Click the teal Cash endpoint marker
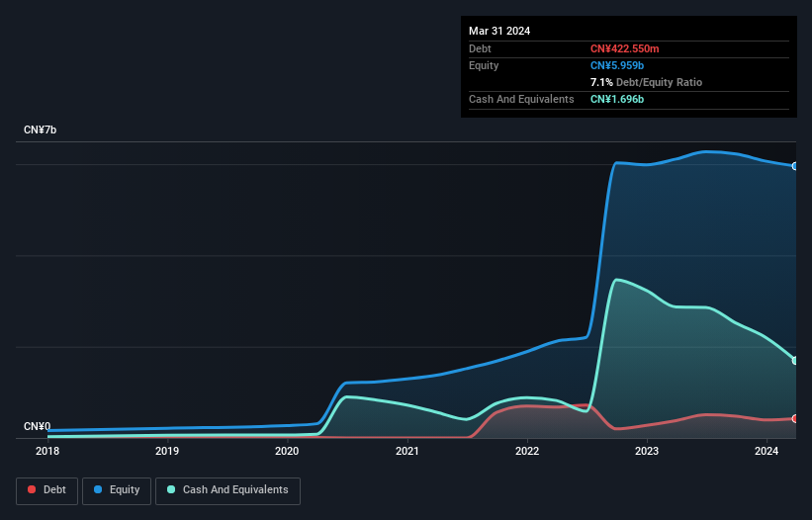 click(x=795, y=361)
